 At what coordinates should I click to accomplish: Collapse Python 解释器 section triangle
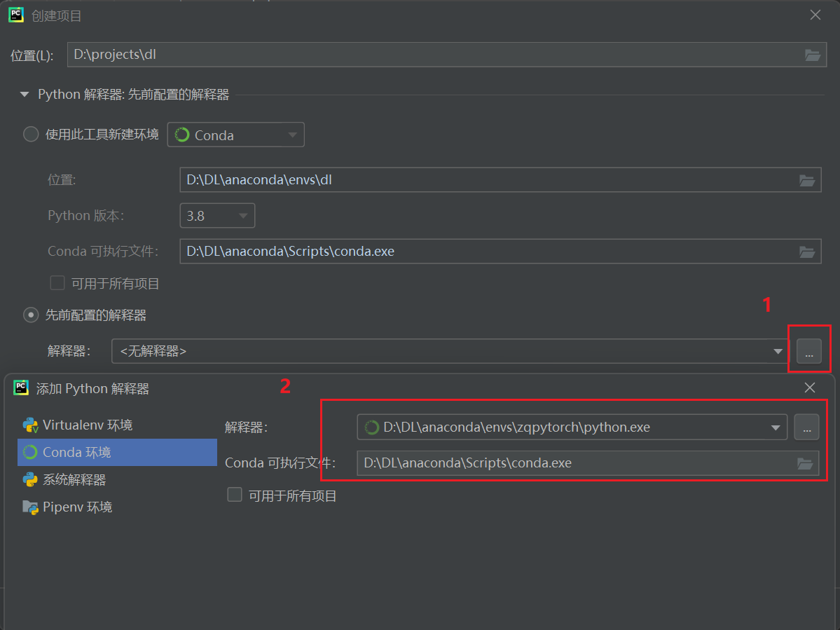point(24,95)
